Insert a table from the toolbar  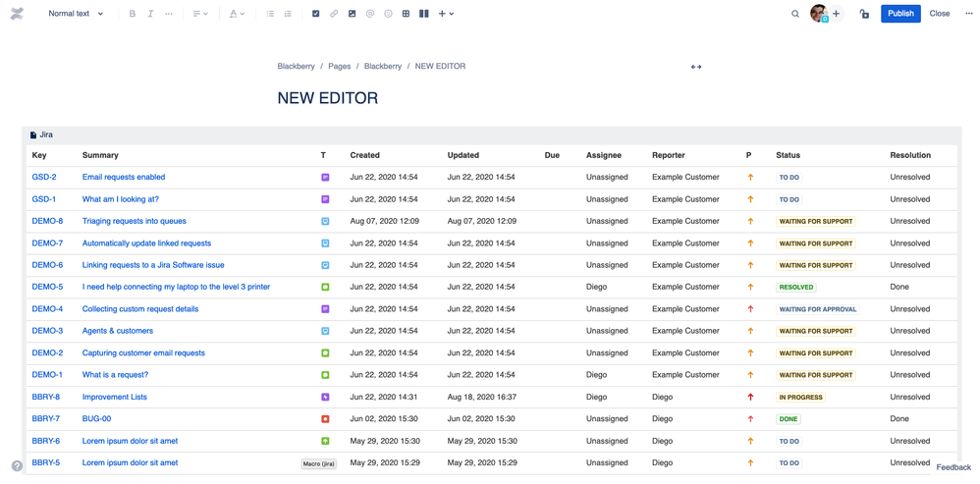click(406, 13)
